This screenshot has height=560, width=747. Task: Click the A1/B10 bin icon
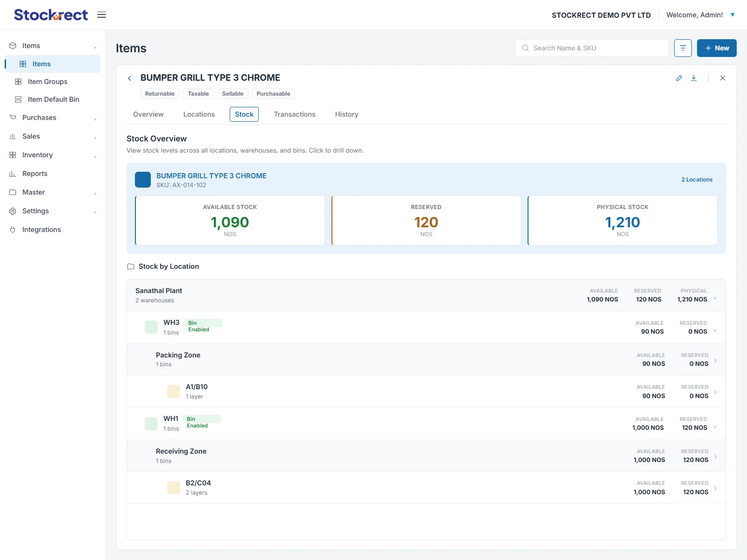click(174, 392)
